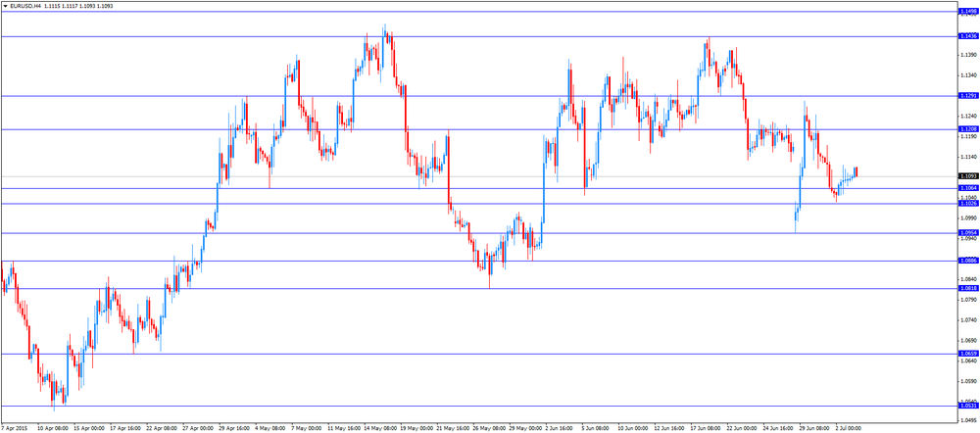Screen dimensions: 980x433
Task: Click the 4 May 08:00 time axis label
Action: pyautogui.click(x=271, y=429)
